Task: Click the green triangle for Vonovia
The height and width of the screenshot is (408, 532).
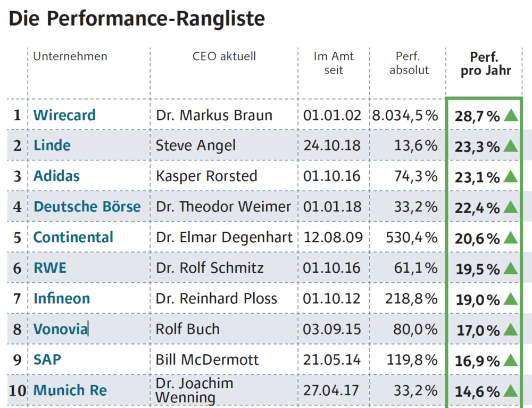Action: pyautogui.click(x=511, y=330)
